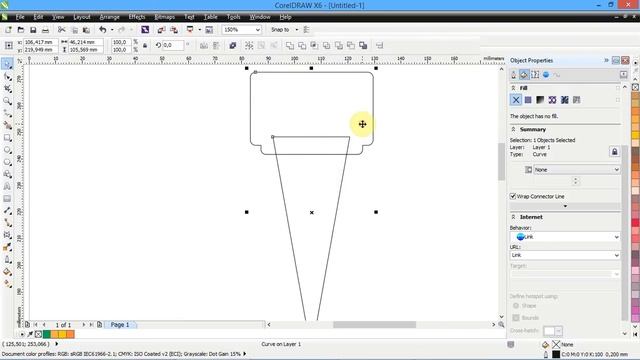This screenshot has height=360, width=640.
Task: Open a file with folder icon
Action: coord(21,30)
